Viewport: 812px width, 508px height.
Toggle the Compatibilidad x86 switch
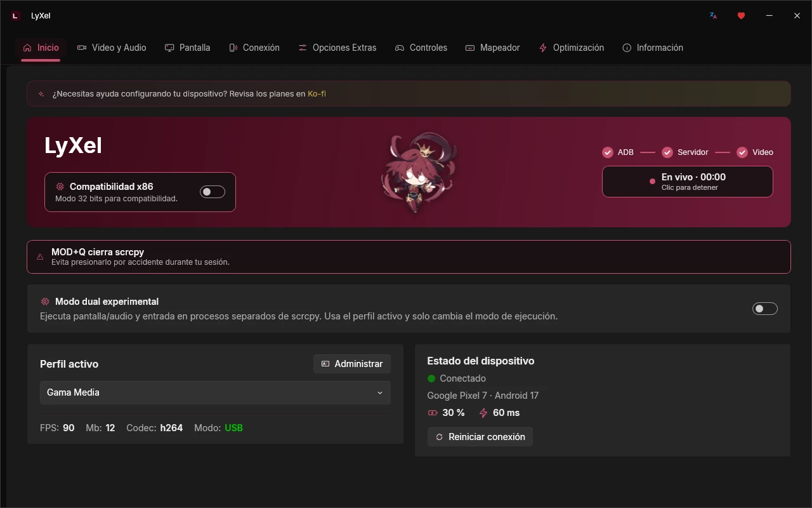pos(213,192)
